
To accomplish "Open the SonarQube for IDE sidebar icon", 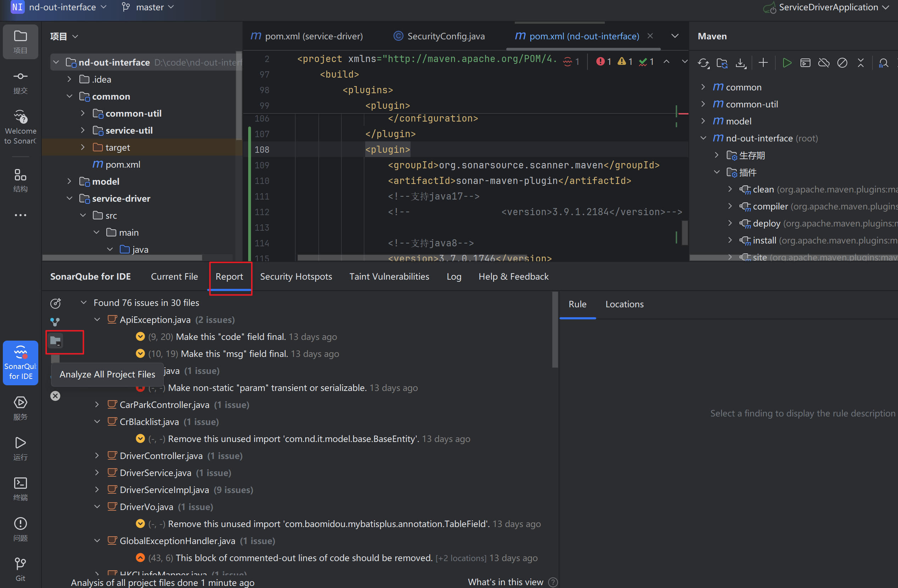I will 20,363.
